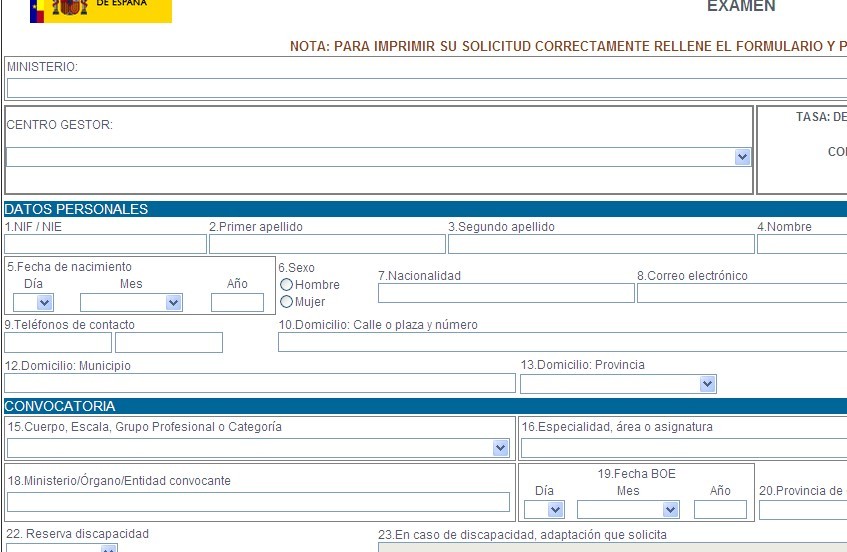Click the Domicilio Calle o plaza field

click(562, 342)
